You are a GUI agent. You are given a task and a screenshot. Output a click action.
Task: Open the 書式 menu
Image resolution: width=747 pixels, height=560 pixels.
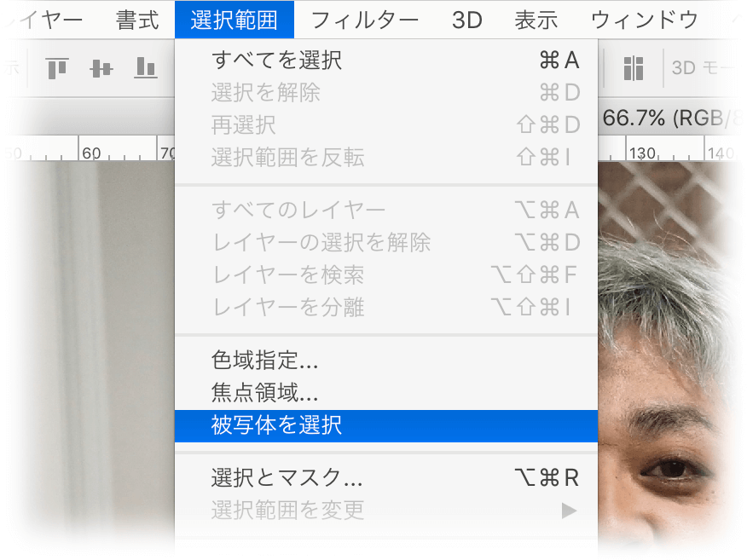click(x=137, y=20)
